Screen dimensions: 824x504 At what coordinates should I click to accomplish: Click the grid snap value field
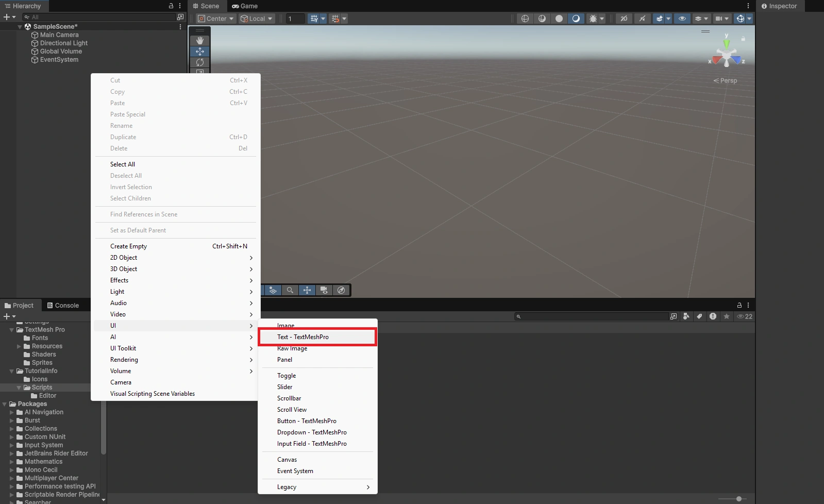pos(295,19)
